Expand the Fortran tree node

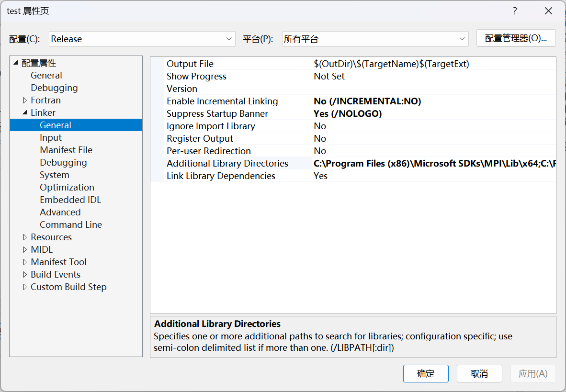coord(25,100)
